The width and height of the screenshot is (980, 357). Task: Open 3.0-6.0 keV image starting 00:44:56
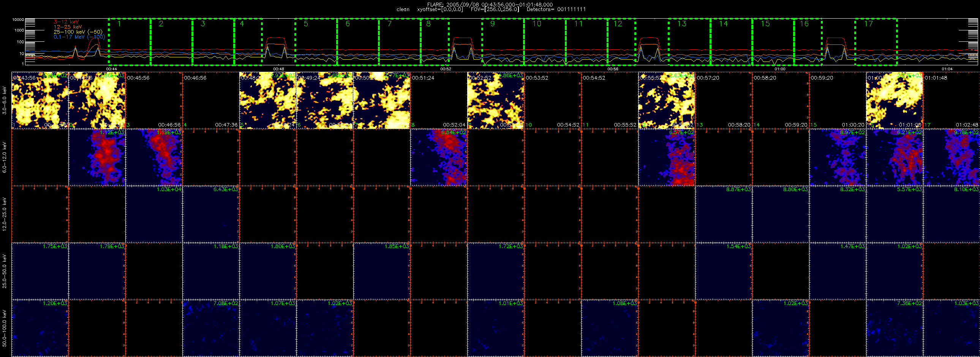click(x=97, y=100)
